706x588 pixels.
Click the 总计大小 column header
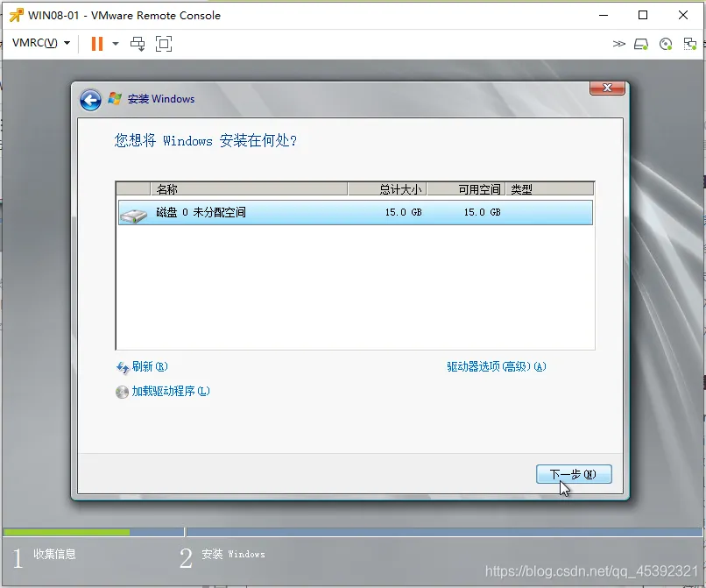[387, 188]
